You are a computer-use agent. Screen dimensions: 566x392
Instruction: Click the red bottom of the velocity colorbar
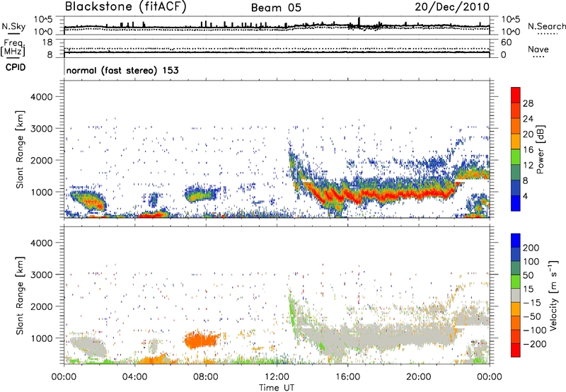(x=516, y=350)
